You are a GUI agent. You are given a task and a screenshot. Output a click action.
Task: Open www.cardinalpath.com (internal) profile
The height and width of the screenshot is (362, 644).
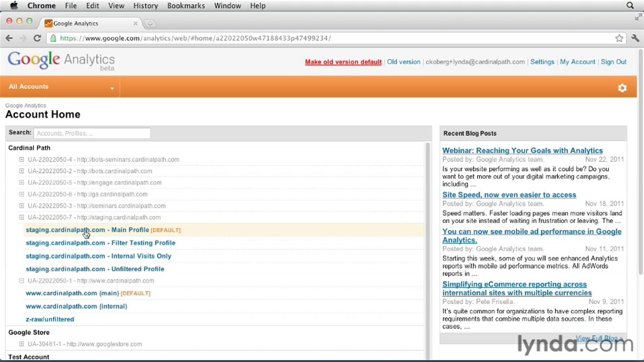[76, 306]
